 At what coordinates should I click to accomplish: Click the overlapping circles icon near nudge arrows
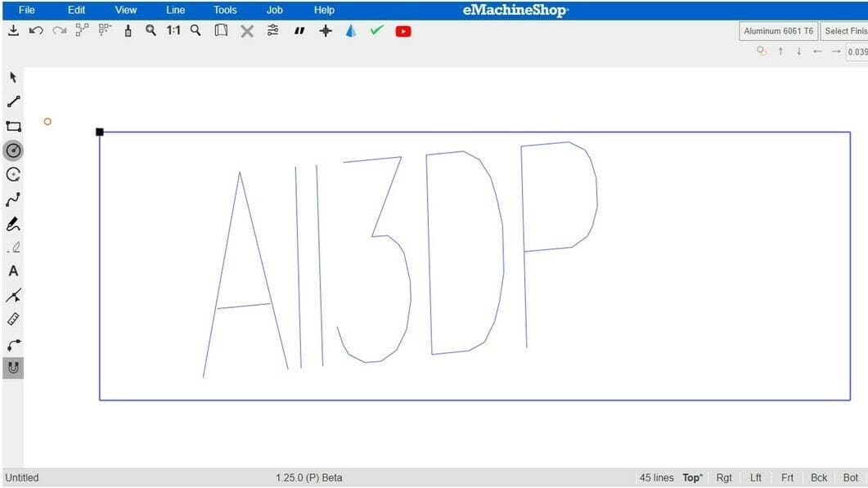(762, 51)
